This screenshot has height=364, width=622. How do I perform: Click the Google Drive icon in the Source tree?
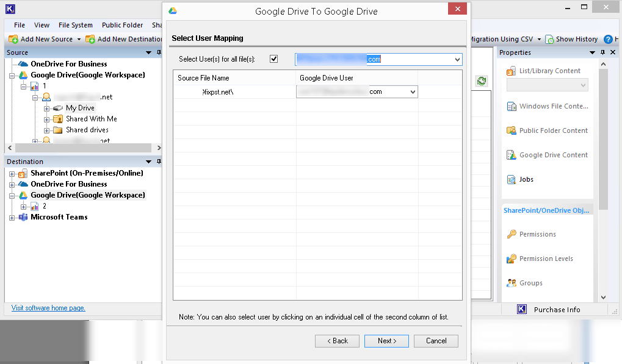click(23, 75)
